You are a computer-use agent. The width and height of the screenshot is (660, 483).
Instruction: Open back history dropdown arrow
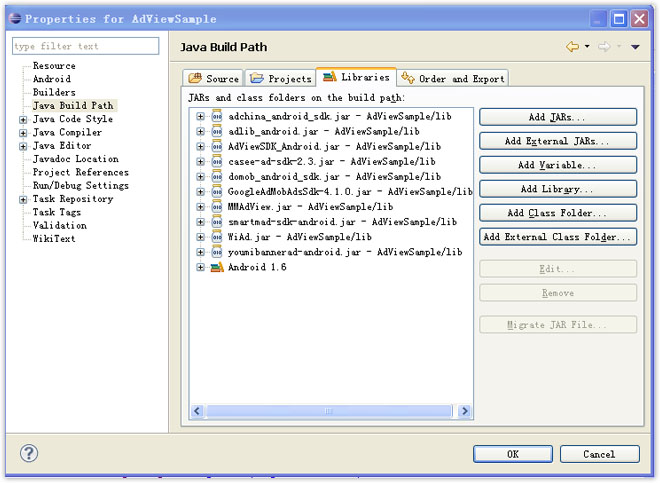coord(587,47)
